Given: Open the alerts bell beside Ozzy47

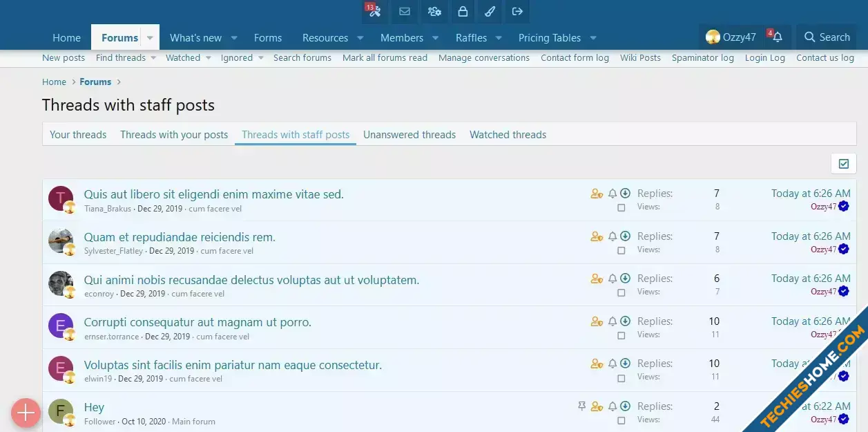Looking at the screenshot, I should (x=777, y=37).
